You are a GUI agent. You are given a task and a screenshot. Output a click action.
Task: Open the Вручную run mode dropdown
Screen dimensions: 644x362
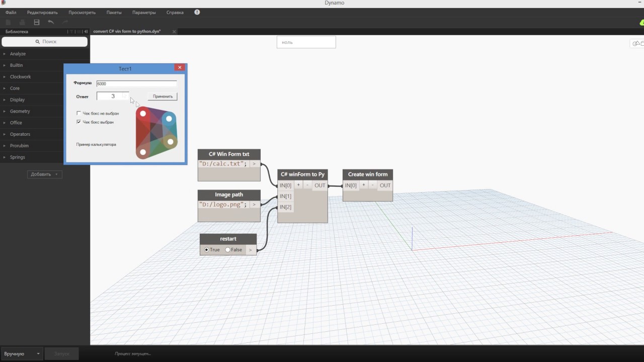[22, 354]
